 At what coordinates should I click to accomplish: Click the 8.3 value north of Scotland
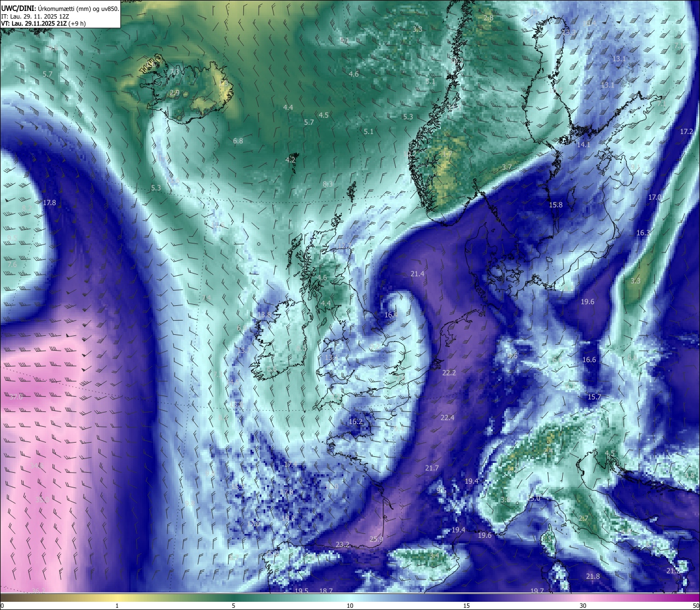click(x=328, y=184)
